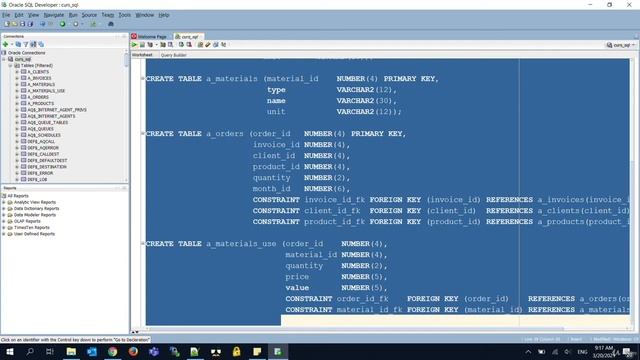Expand the A_ORDERS table node
Image resolution: width=640 pixels, height=360 pixels.
click(17, 97)
